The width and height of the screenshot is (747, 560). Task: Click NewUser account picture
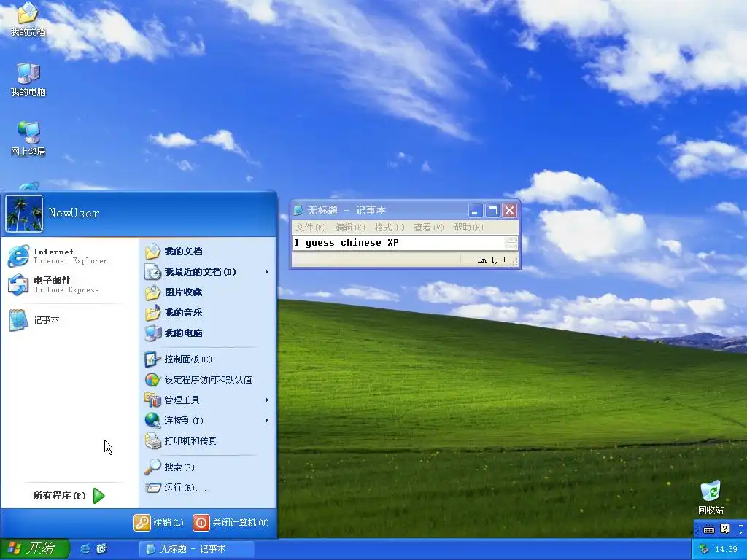(24, 214)
